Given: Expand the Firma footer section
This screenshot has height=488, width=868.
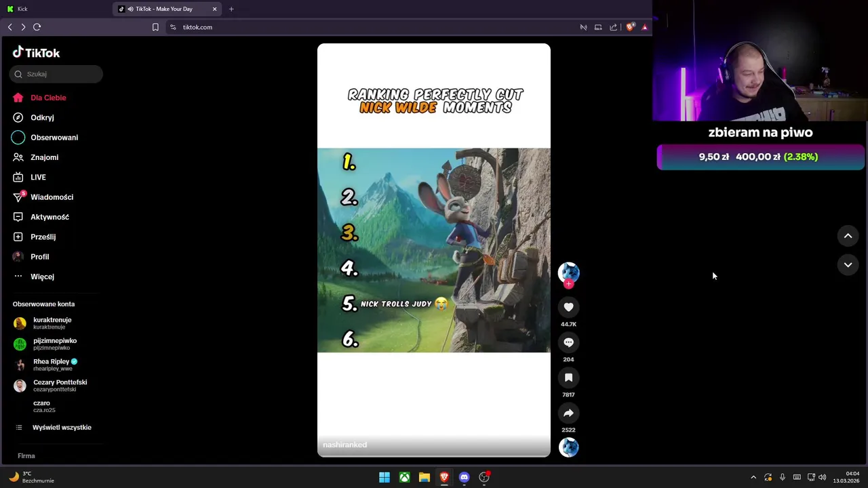Looking at the screenshot, I should 26,456.
